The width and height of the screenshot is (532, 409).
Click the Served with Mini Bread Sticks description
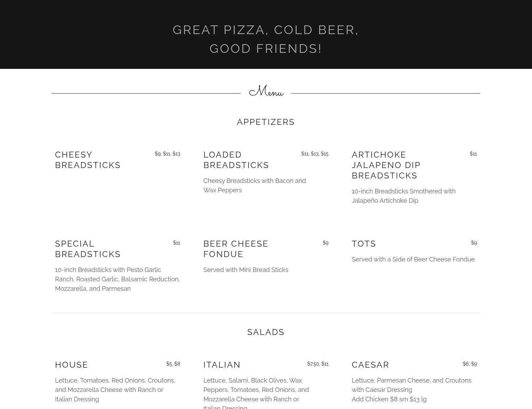coord(246,270)
